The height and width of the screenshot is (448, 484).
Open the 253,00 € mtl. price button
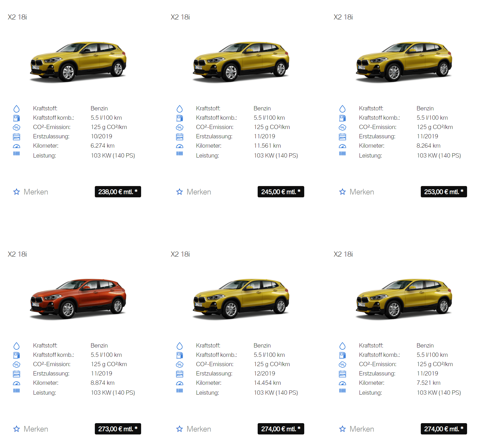pos(444,192)
